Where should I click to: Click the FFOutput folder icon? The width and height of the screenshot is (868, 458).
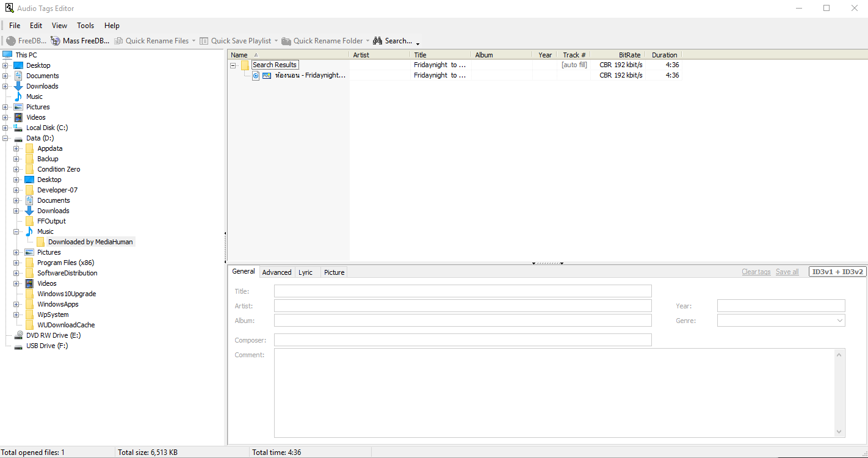[x=29, y=221]
